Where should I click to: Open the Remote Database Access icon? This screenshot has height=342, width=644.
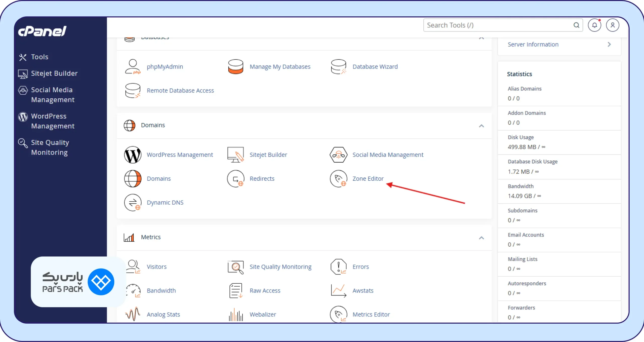coord(133,91)
